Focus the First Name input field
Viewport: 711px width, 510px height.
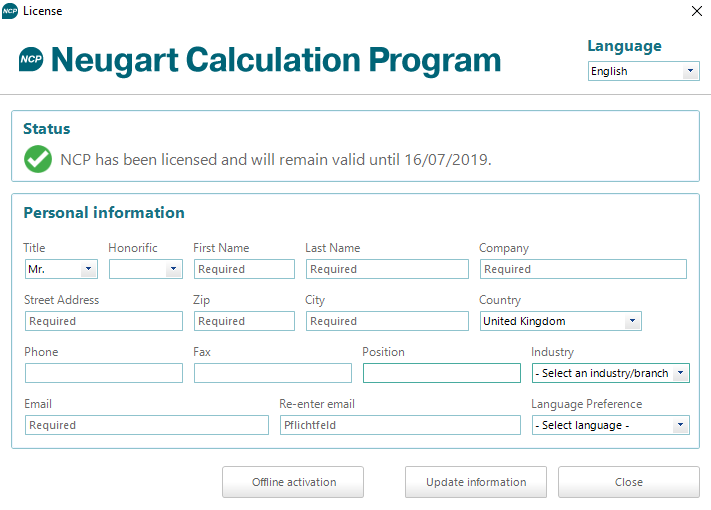[243, 269]
